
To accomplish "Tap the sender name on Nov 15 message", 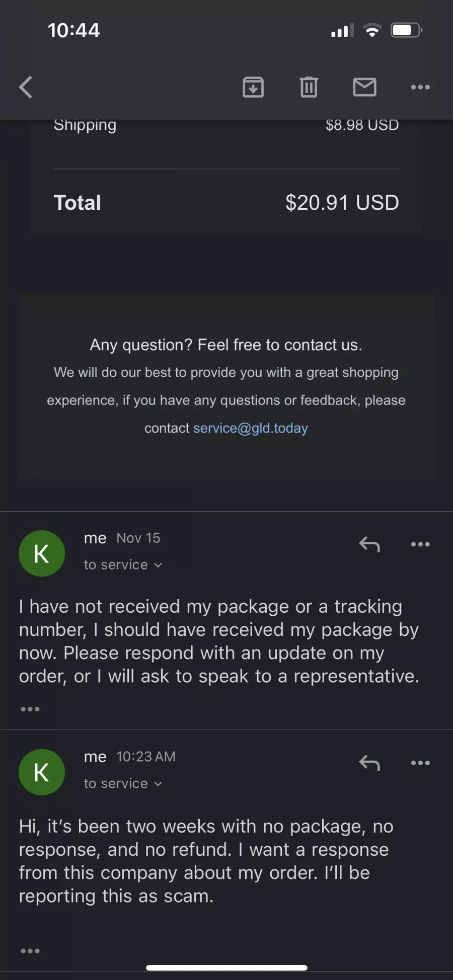I will 95,538.
